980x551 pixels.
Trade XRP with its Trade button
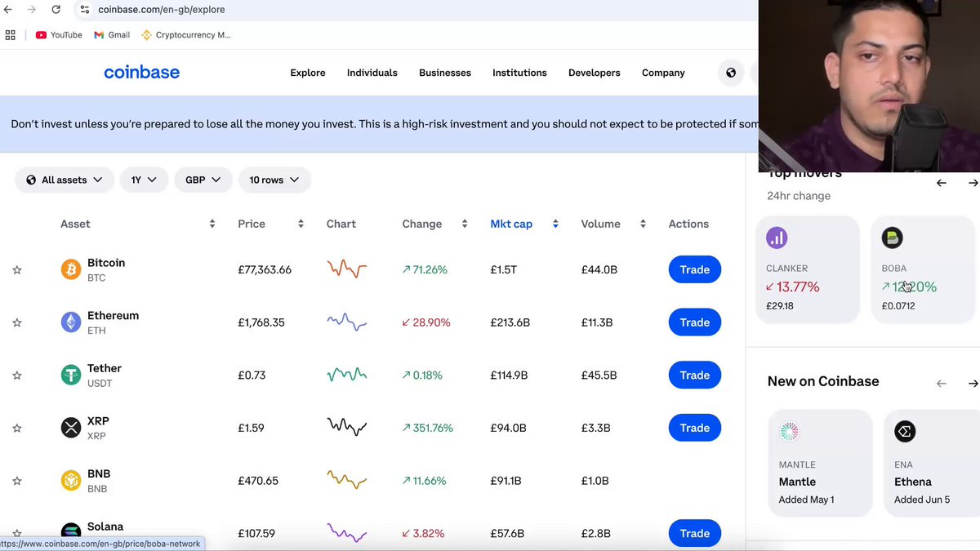[695, 428]
